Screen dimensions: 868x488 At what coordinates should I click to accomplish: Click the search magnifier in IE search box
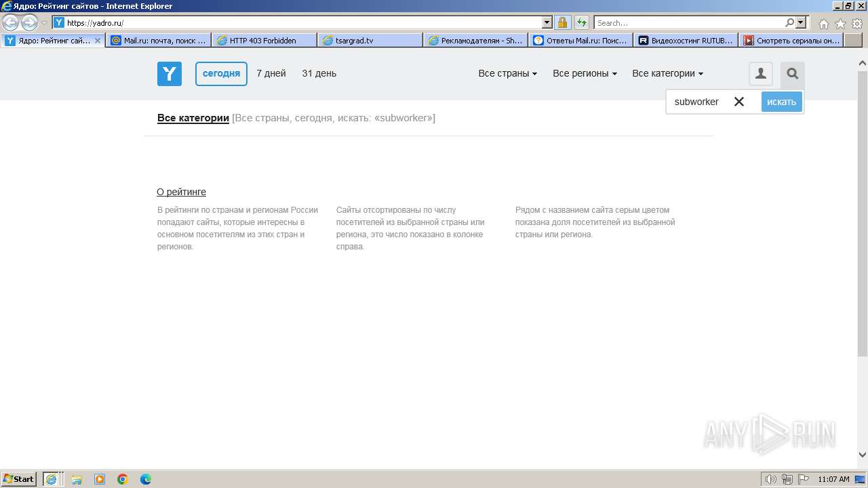tap(789, 22)
